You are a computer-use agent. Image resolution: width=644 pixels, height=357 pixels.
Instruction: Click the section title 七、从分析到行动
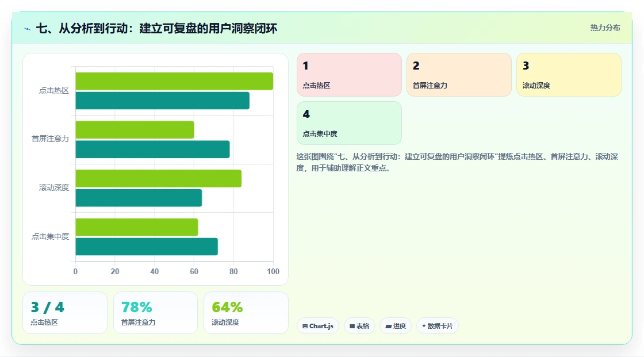click(x=156, y=28)
